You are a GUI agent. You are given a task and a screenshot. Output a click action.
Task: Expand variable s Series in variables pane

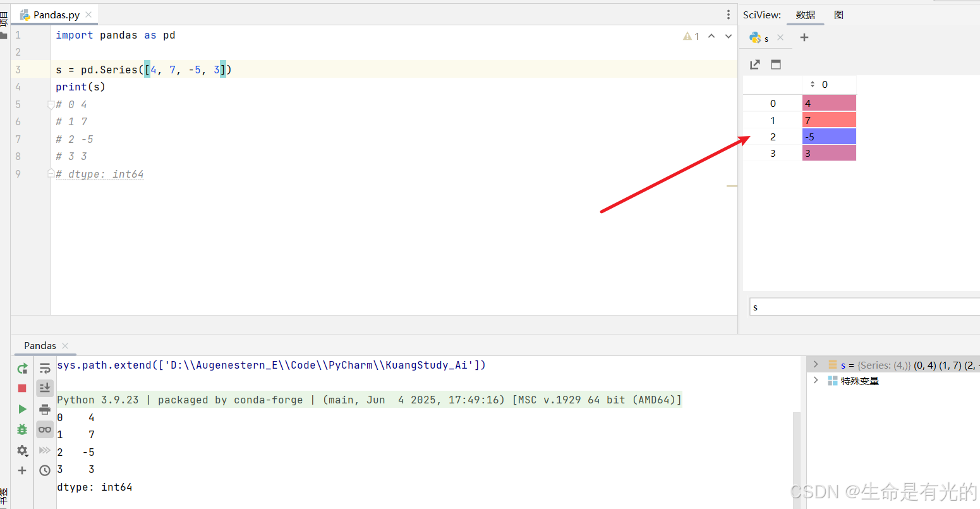pyautogui.click(x=816, y=364)
